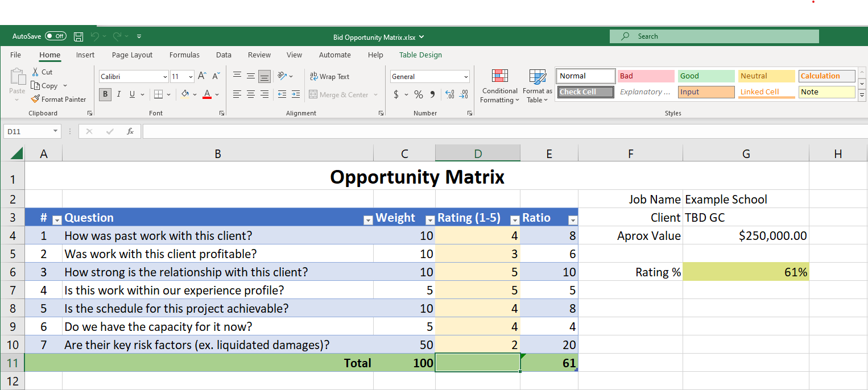Open the Font Color swatch dropdown

[x=217, y=95]
